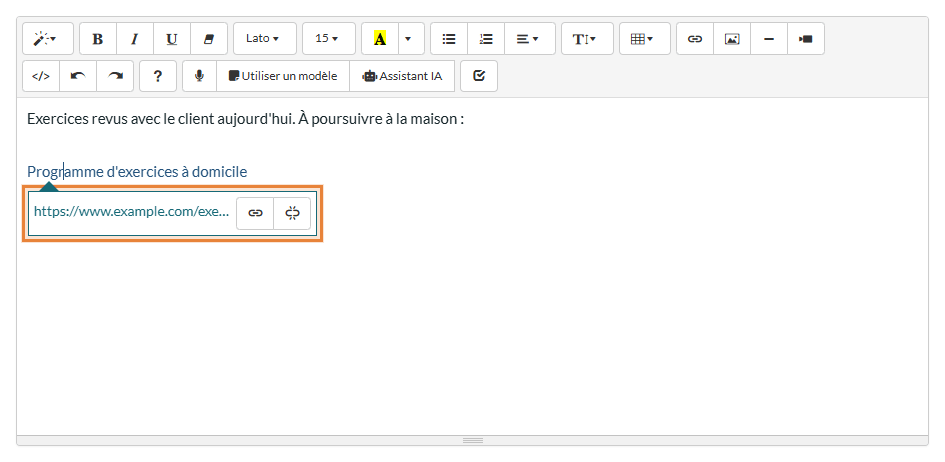Toggle underline formatting
The height and width of the screenshot is (462, 945).
(172, 39)
